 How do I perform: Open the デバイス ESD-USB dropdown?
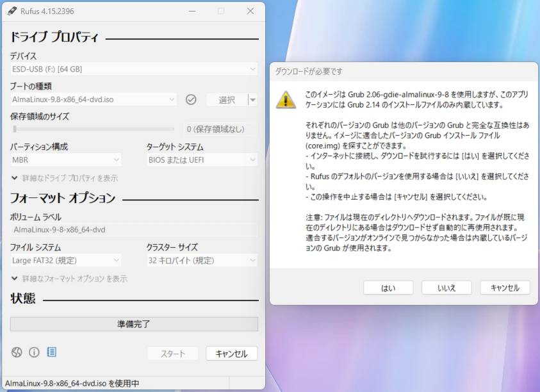134,69
